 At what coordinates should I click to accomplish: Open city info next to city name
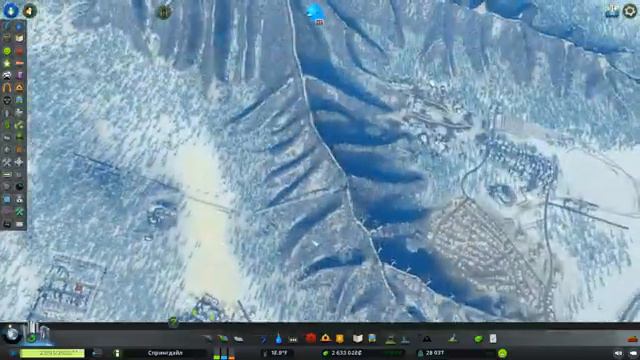[116, 353]
